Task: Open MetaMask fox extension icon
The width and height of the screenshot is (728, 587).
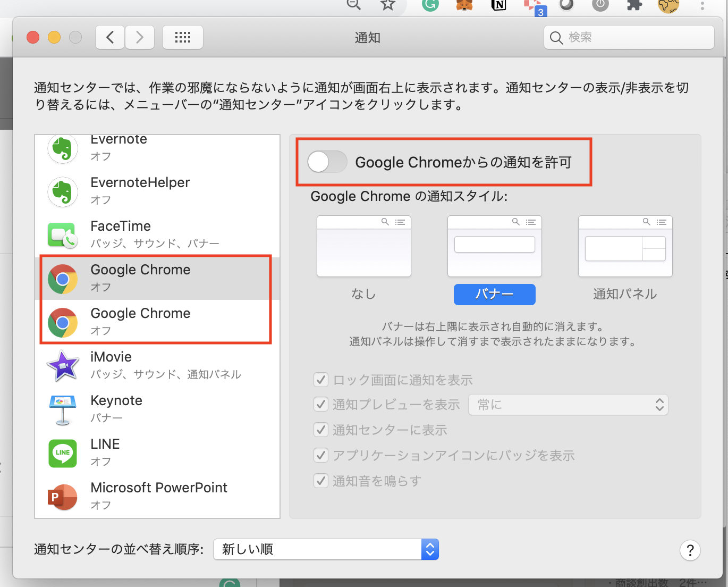Action: pos(464,4)
